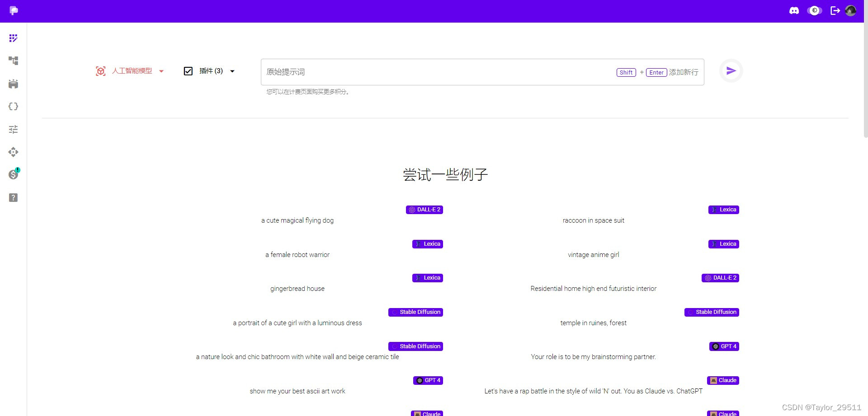Click the Enter key hint badge
Screen dimensions: 868x416
656,72
